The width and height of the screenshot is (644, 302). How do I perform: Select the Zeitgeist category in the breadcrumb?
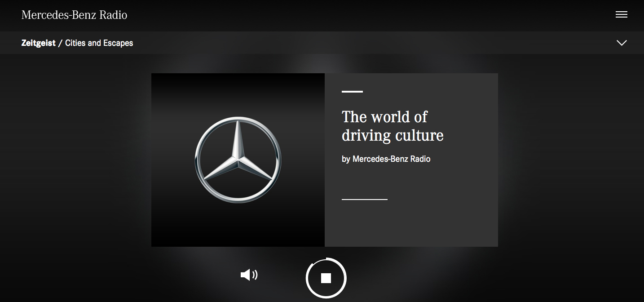point(38,43)
